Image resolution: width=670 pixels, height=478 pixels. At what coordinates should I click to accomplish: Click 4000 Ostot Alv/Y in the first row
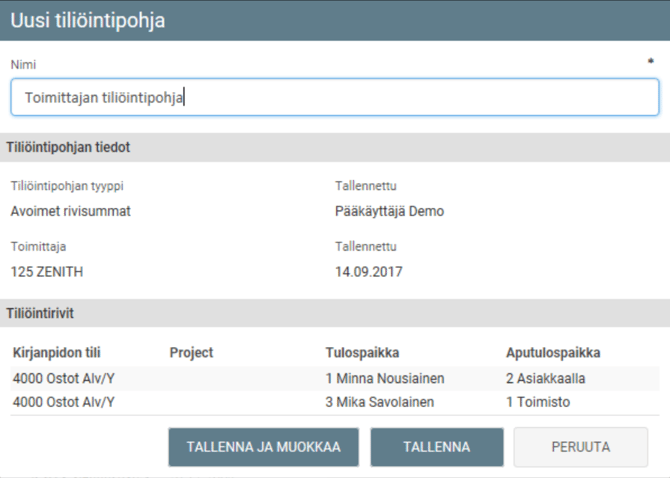click(64, 378)
